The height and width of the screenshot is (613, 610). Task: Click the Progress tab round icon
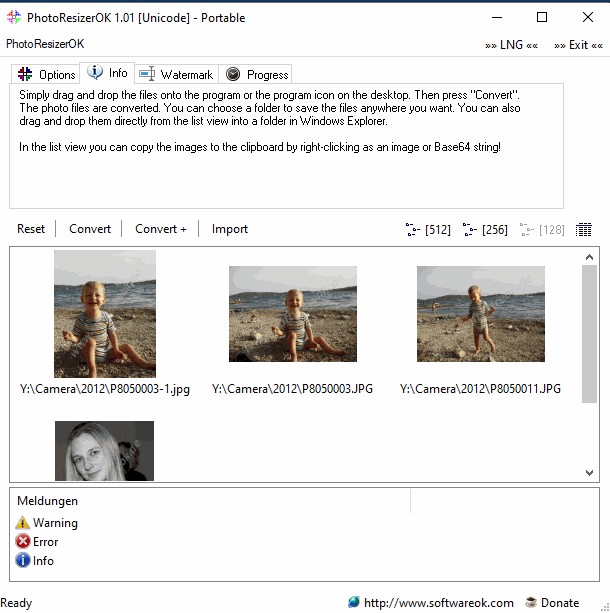pyautogui.click(x=233, y=74)
